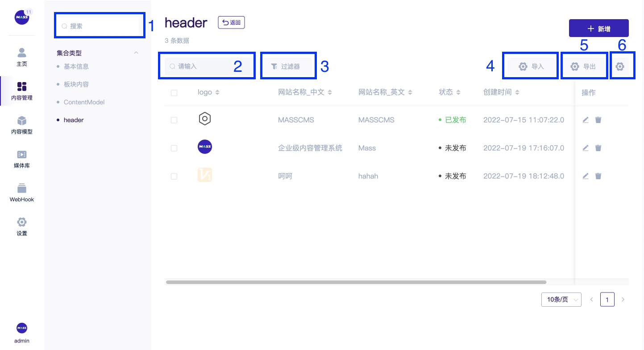Select 基本信息 in the collection list

[76, 66]
